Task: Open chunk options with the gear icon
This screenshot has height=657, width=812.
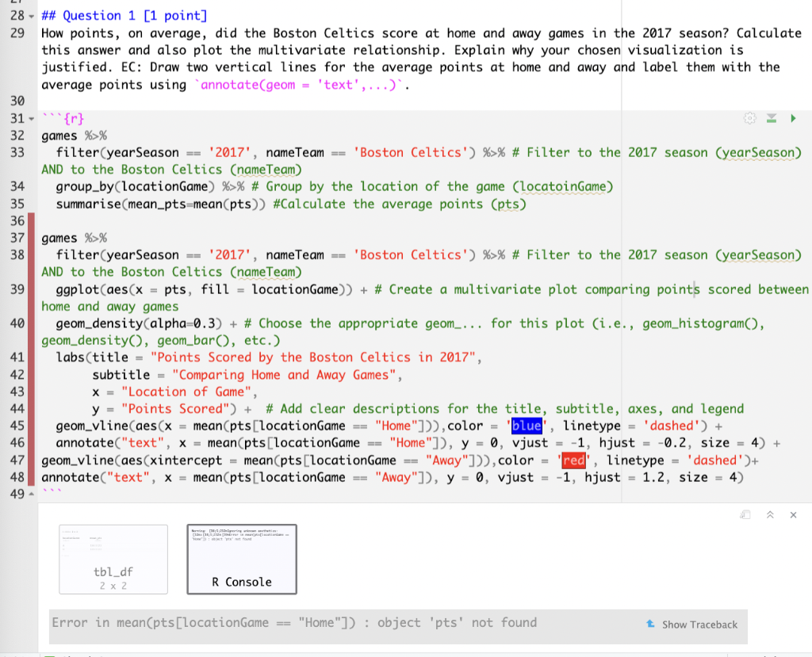Action: [749, 117]
